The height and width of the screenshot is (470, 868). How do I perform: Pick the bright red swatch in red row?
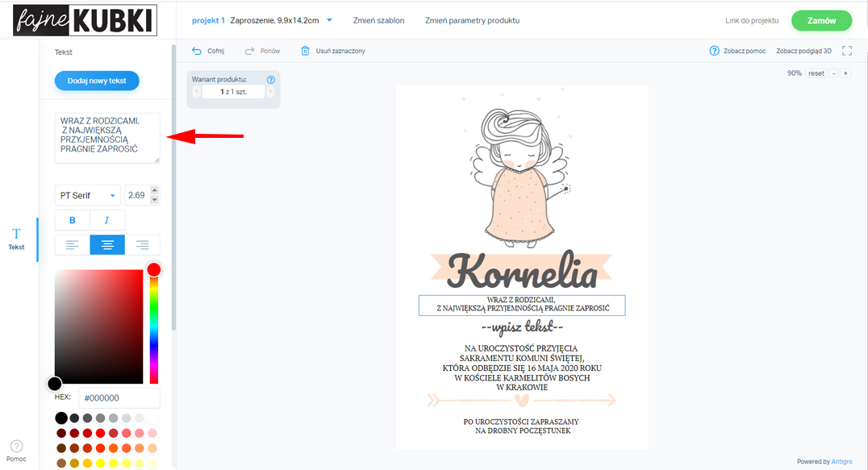pyautogui.click(x=100, y=433)
